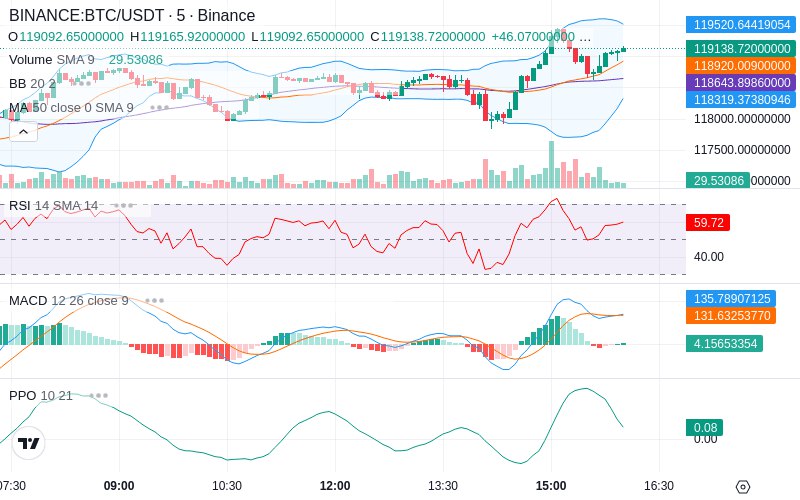Open chart settings hexagon icon
This screenshot has width=800, height=500.
point(742,486)
